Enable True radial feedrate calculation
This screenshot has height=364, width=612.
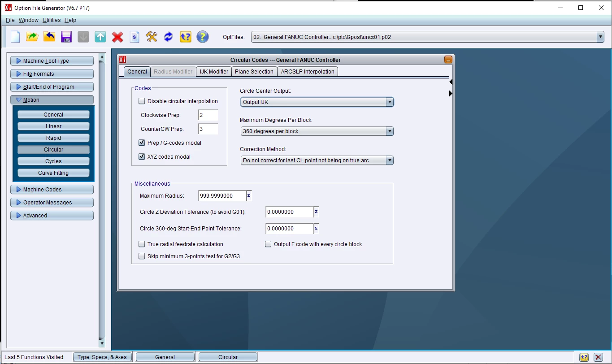(142, 244)
